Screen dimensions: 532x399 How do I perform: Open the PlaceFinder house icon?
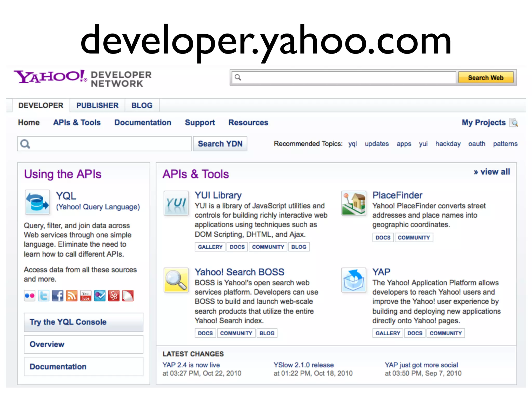point(354,203)
